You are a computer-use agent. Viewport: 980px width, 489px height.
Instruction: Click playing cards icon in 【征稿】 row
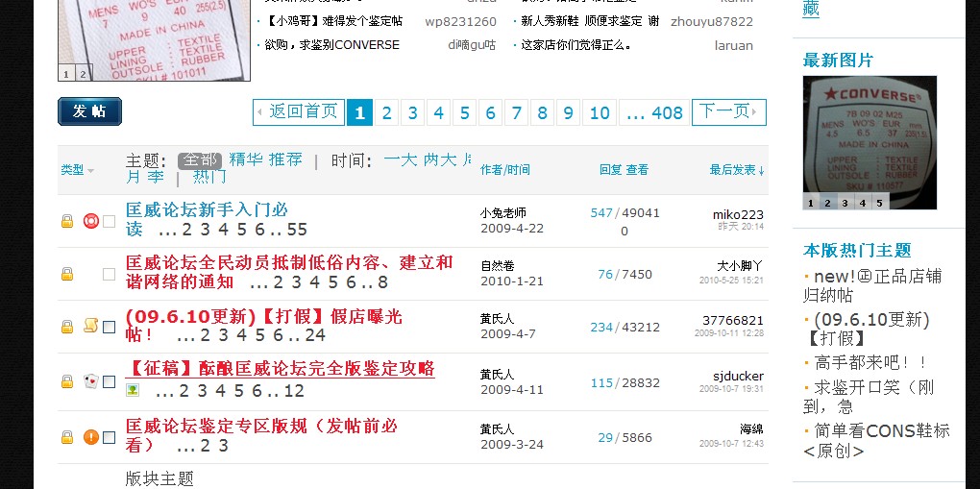point(91,380)
